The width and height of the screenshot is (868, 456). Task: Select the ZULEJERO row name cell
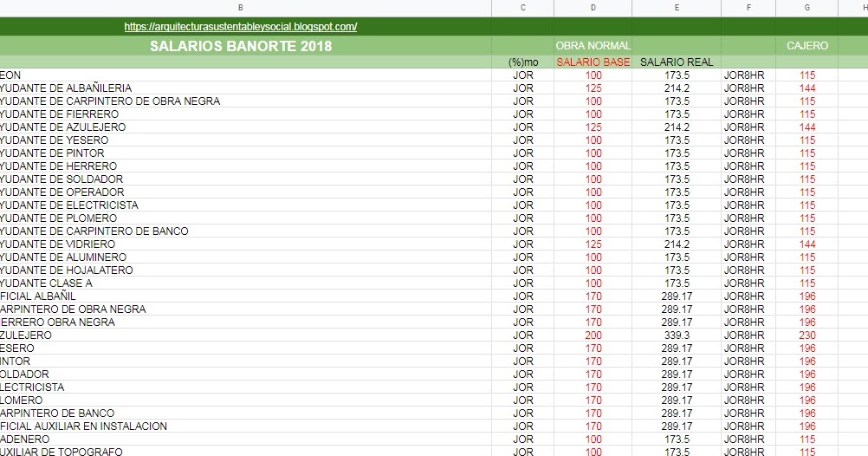coord(245,335)
